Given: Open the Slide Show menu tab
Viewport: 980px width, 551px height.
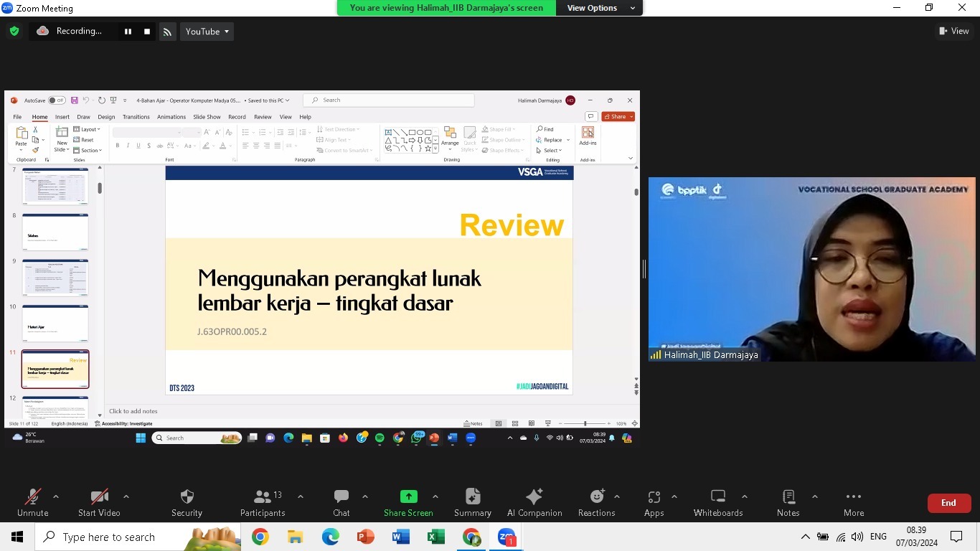Looking at the screenshot, I should [x=207, y=116].
